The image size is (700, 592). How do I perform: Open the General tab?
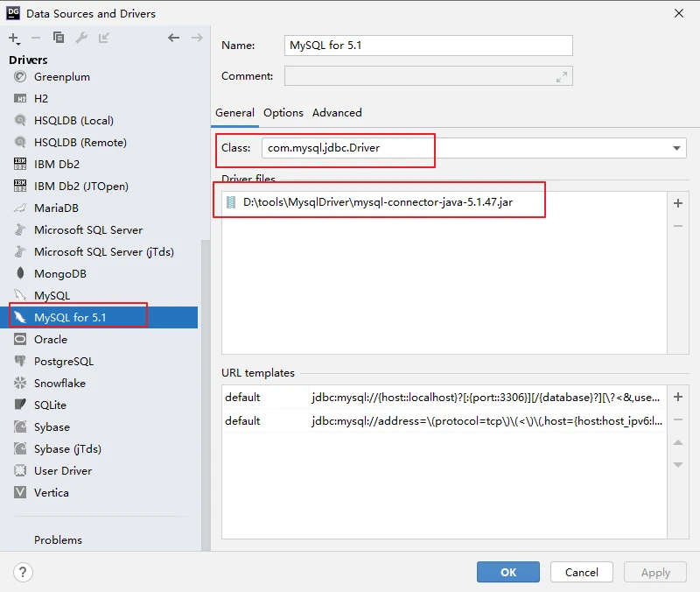pyautogui.click(x=234, y=113)
